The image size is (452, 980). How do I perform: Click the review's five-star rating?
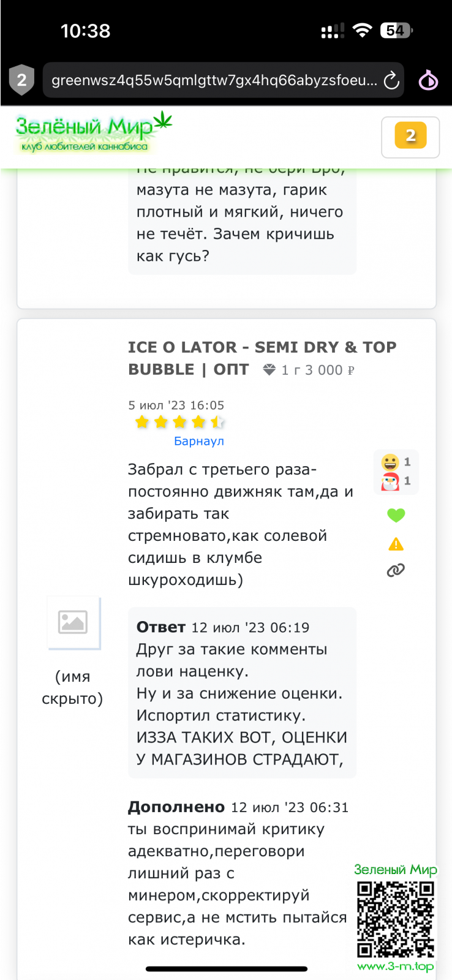[x=179, y=422]
